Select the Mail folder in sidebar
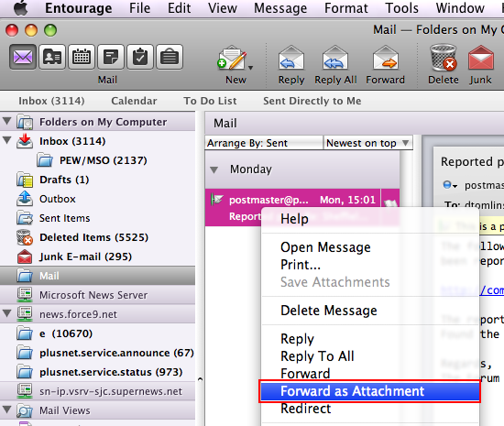Screen dimensions: 504x426 coord(97,276)
